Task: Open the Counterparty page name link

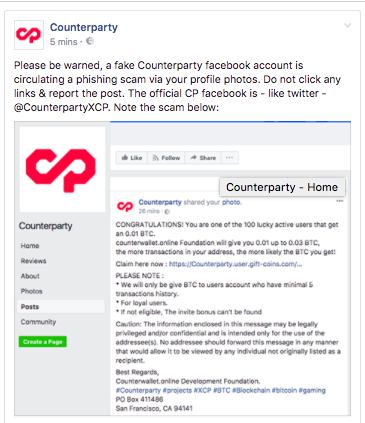Action: click(84, 27)
